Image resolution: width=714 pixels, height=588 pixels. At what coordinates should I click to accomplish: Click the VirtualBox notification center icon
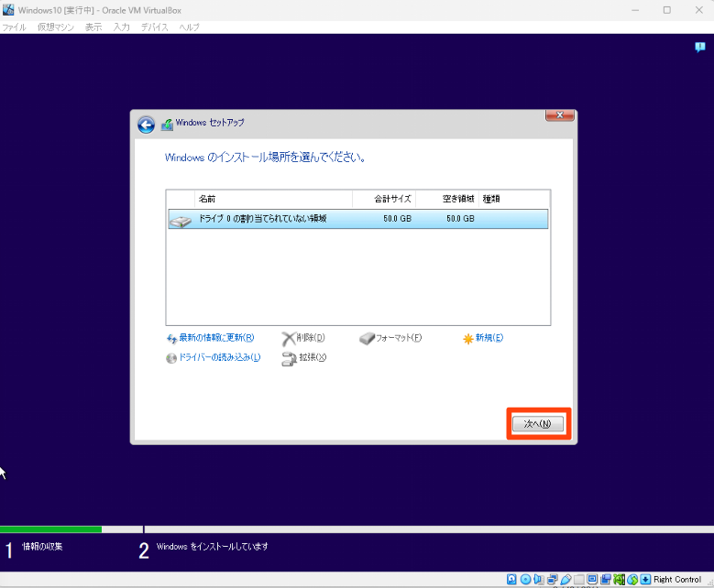click(x=700, y=47)
